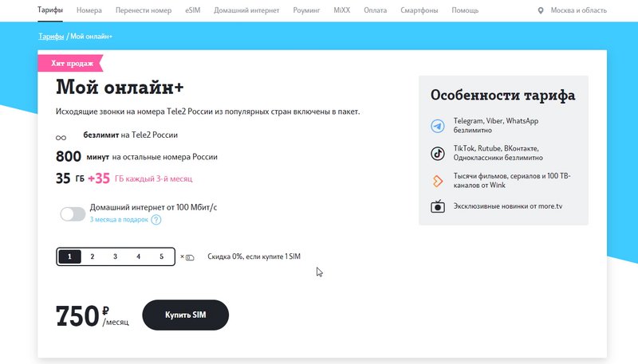Open the Роуминг menu item
This screenshot has height=364, width=638.
(x=306, y=10)
